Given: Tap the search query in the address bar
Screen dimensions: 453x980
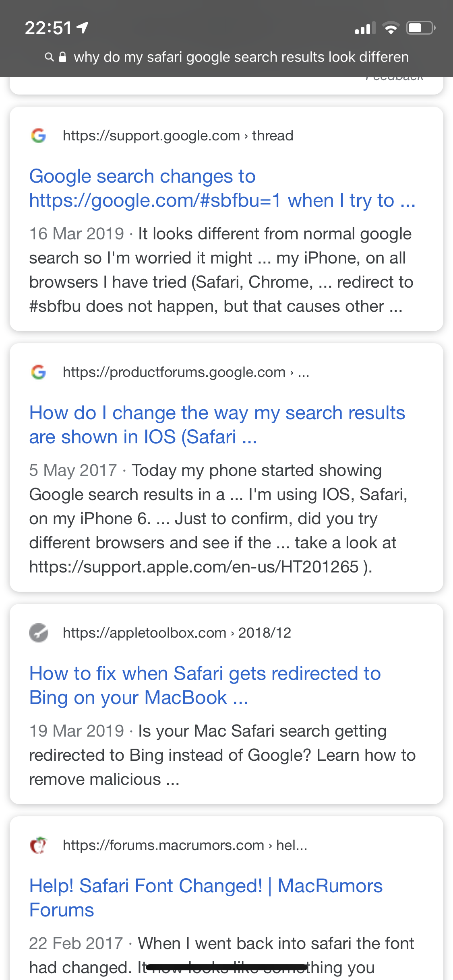Looking at the screenshot, I should click(241, 57).
